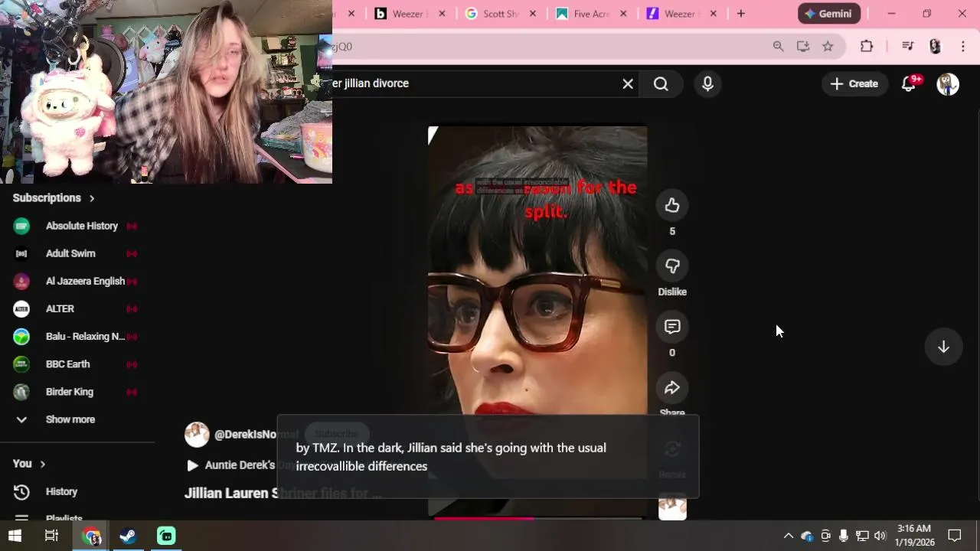Open a new Chrome tab
980x551 pixels.
coord(740,14)
